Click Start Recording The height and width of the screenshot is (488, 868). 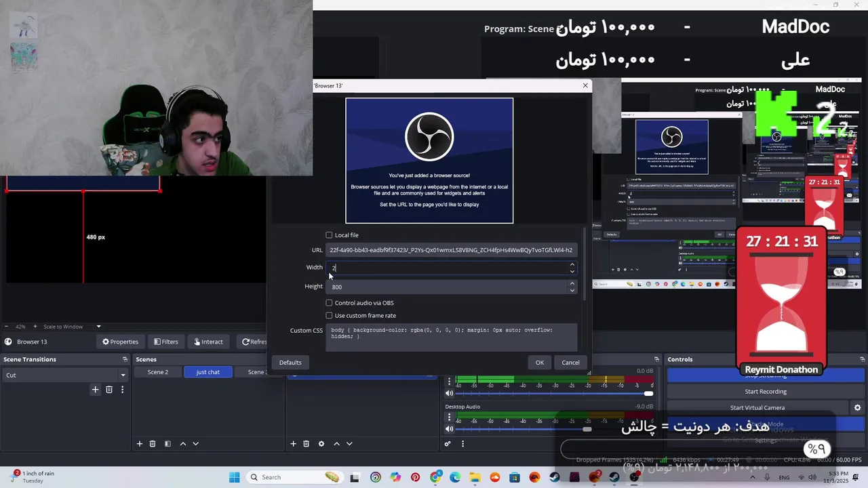[x=766, y=392]
